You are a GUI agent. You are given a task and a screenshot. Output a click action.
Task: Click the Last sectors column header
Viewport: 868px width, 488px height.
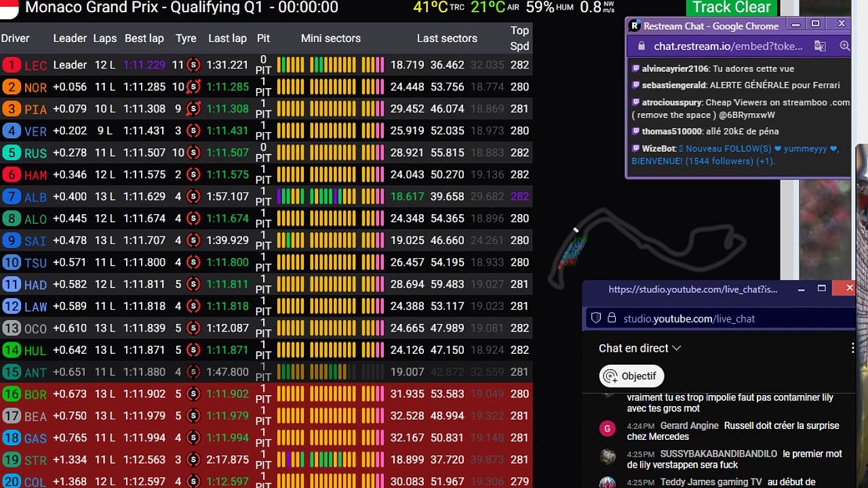click(447, 39)
